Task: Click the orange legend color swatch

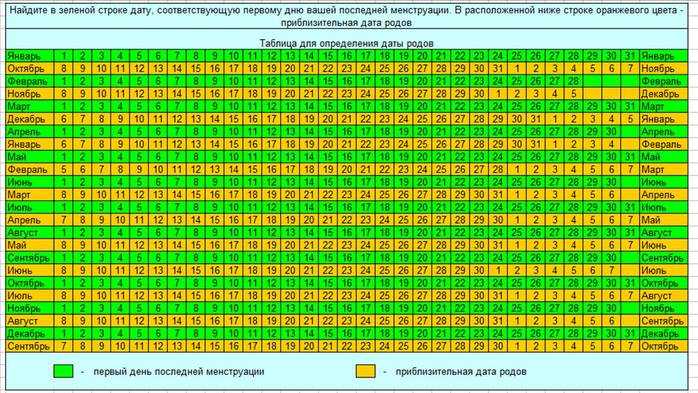Action: click(365, 371)
